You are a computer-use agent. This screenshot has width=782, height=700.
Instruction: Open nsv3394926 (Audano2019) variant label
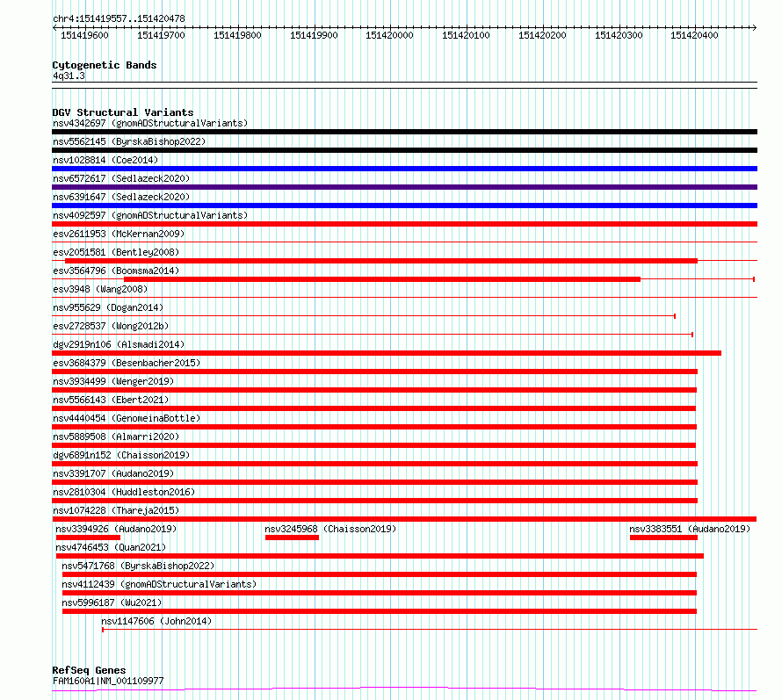tap(116, 529)
